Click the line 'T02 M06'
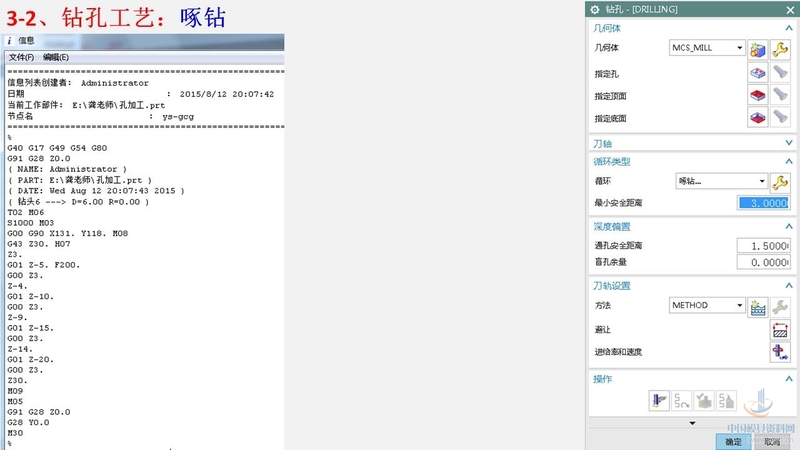The width and height of the screenshot is (800, 450). pyautogui.click(x=26, y=212)
